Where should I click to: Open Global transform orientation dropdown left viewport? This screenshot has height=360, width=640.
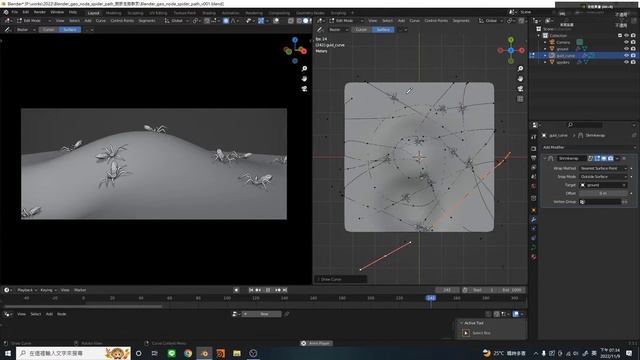[177, 20]
